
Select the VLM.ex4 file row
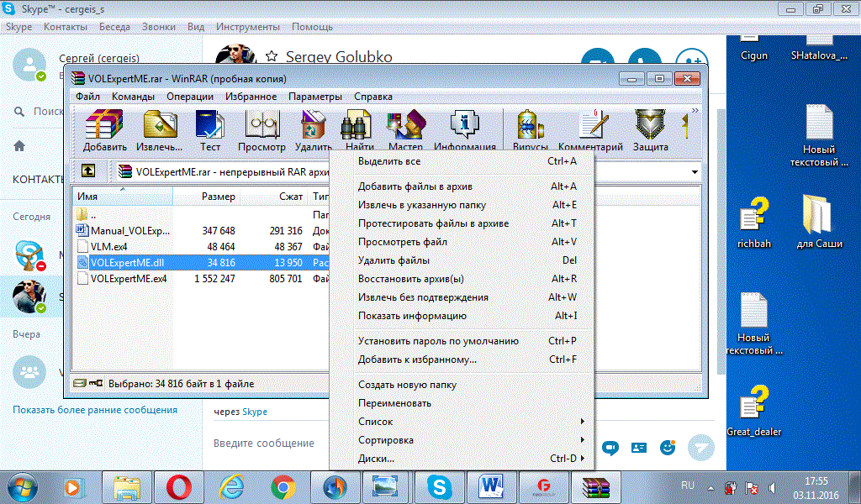click(202, 247)
